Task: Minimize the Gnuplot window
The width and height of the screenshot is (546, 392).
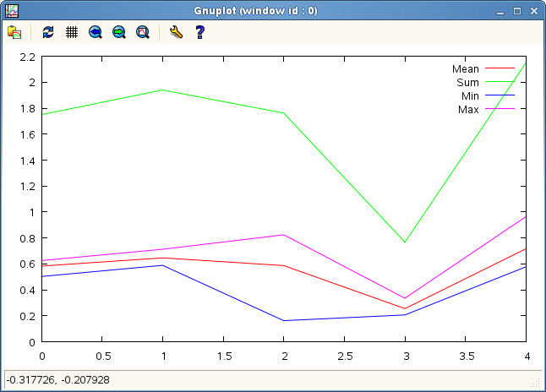Action: point(502,12)
